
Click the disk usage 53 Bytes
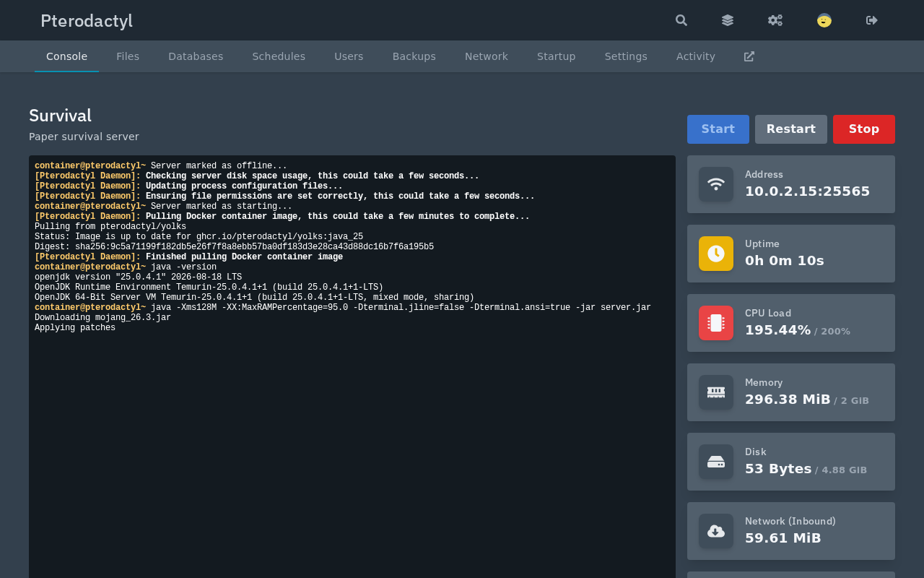(778, 469)
